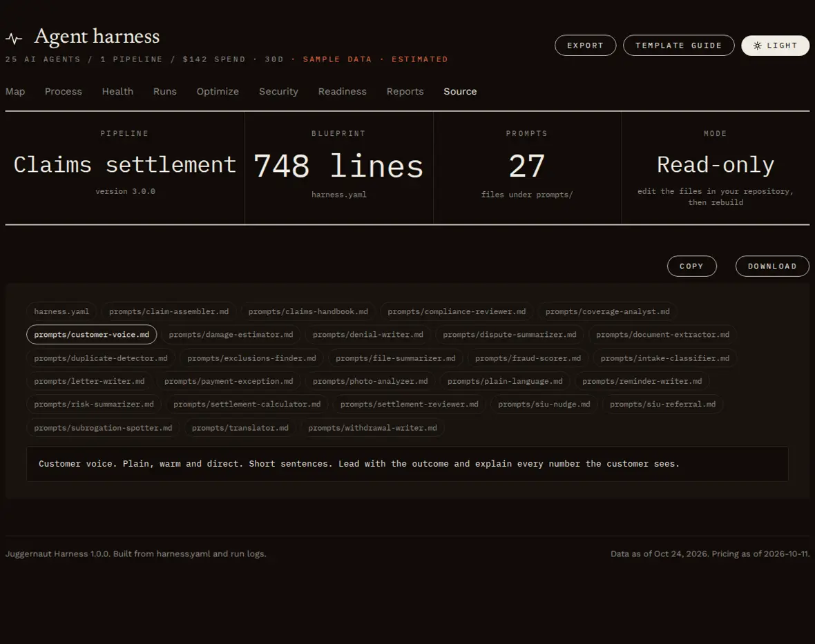Click the 27 prompts count

[x=526, y=166]
